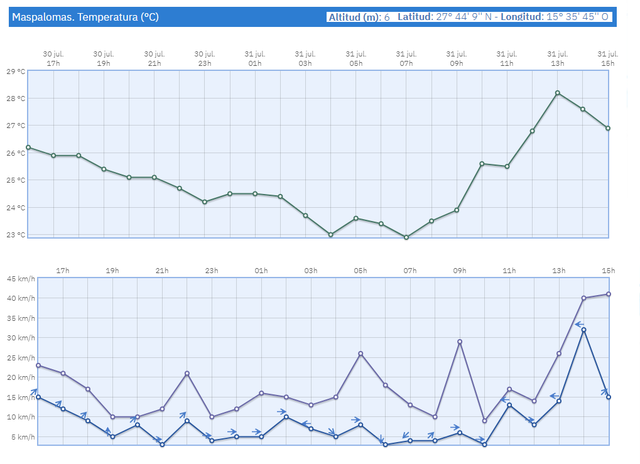Select the wind speed point at 11h, 13 km/h
The image size is (640, 464).
[x=509, y=405]
